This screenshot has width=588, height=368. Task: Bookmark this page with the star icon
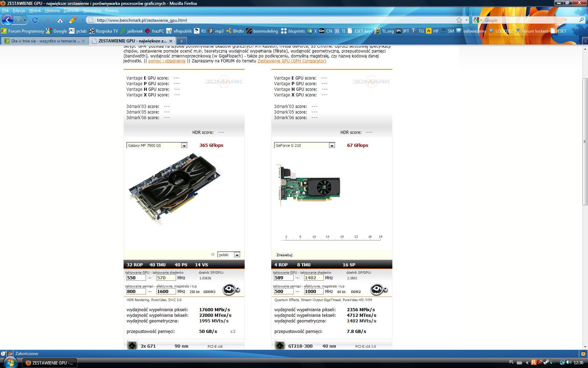459,20
